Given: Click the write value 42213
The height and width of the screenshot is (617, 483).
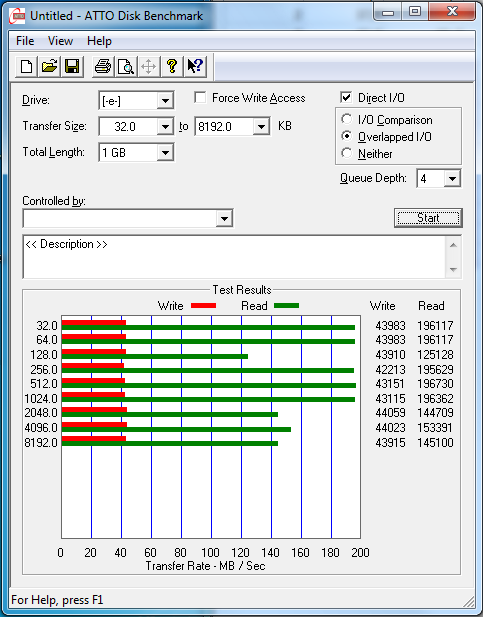Looking at the screenshot, I should 390,370.
